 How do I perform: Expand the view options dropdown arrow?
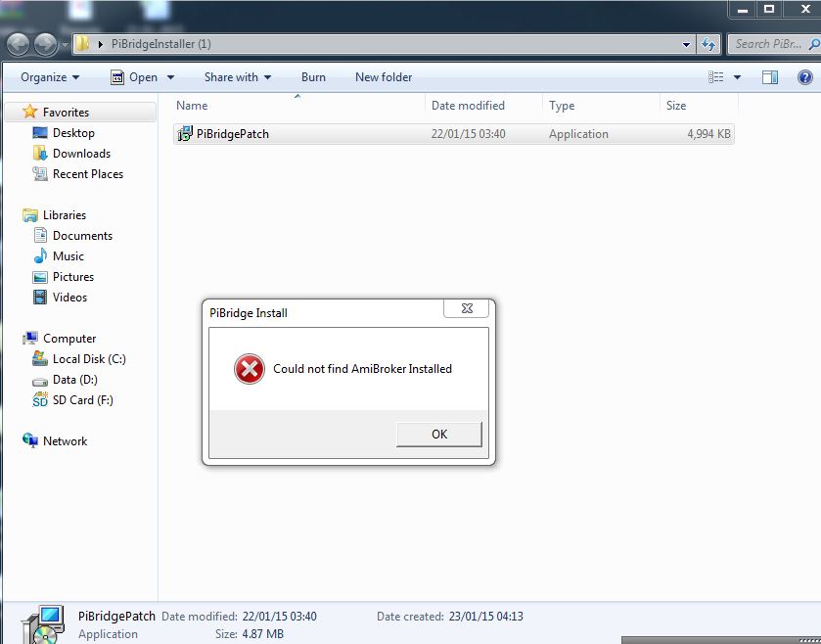[737, 77]
